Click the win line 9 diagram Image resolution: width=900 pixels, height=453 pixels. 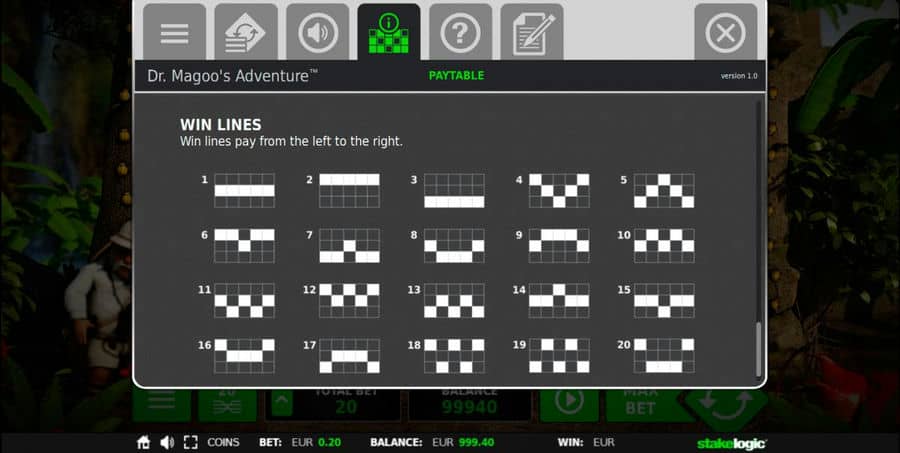[559, 246]
